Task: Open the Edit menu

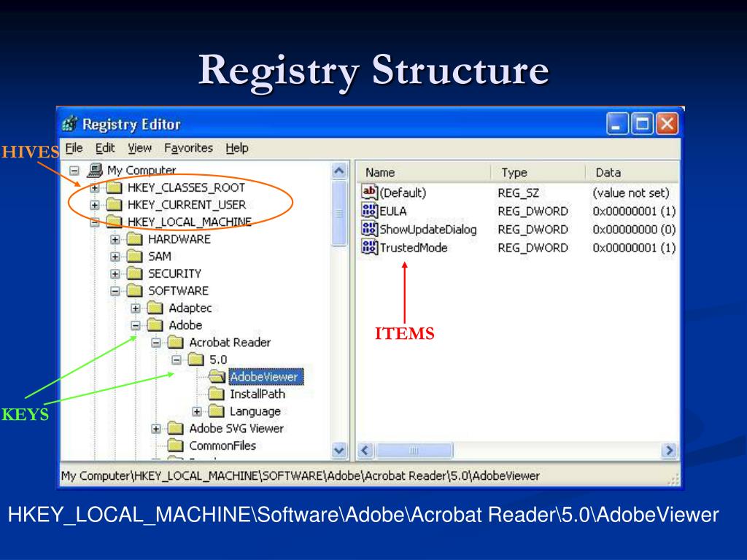Action: click(105, 148)
